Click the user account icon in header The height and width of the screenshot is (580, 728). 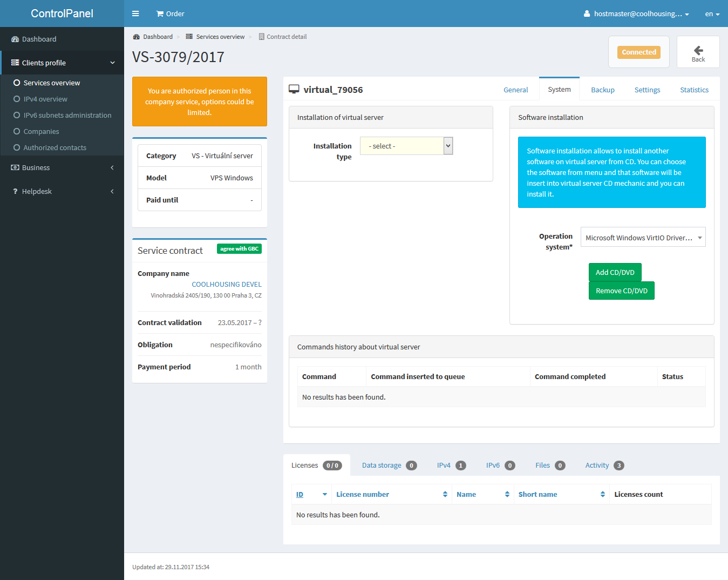click(x=587, y=14)
